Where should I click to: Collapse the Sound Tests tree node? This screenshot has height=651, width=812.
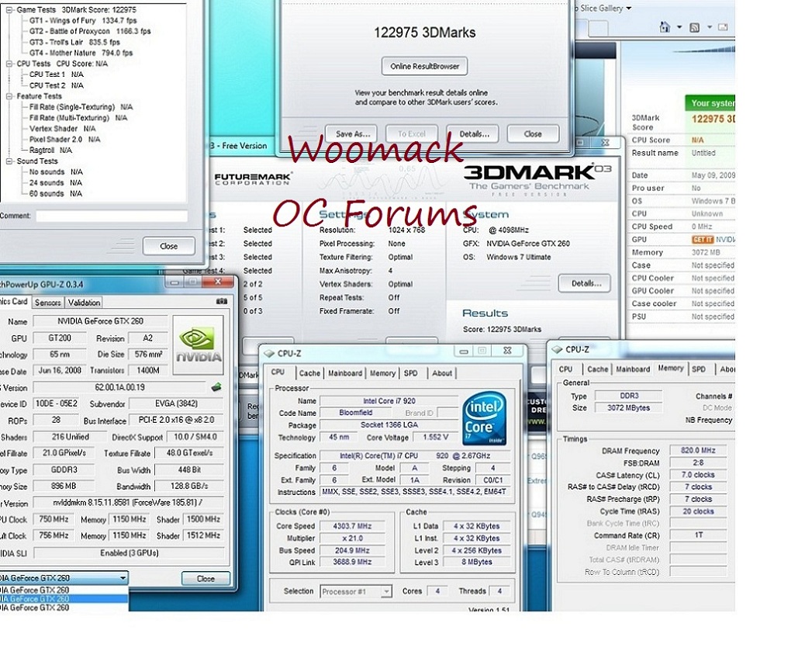[9, 161]
